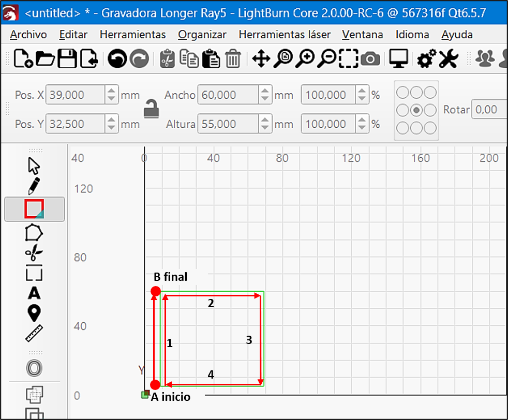This screenshot has height=420, width=508.
Task: Select top-center anchor point radio
Action: [x=416, y=92]
